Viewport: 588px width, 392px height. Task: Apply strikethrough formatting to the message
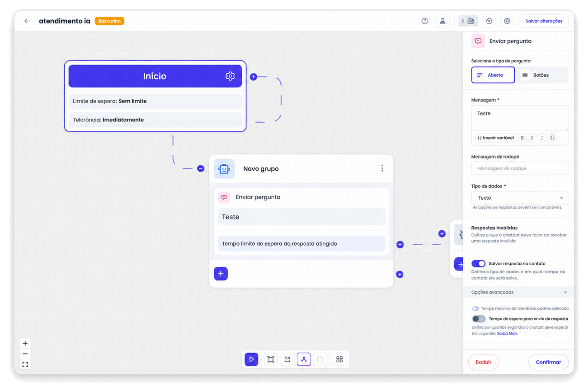[x=532, y=138]
